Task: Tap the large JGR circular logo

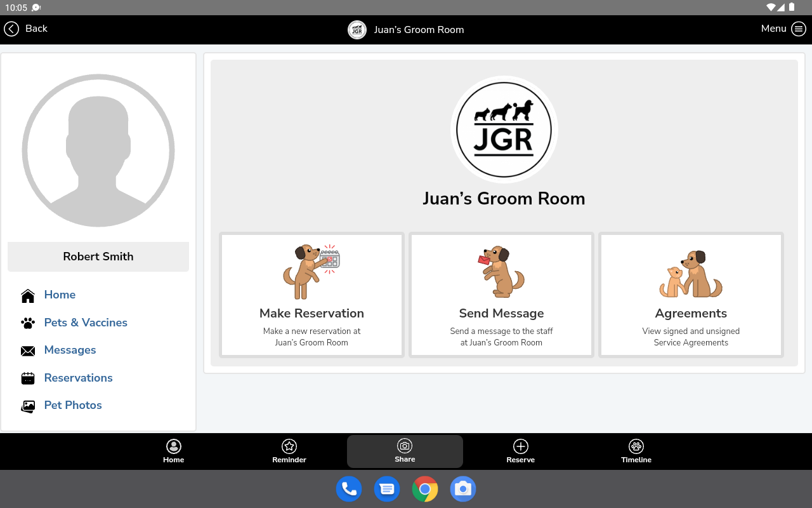Action: pos(504,130)
